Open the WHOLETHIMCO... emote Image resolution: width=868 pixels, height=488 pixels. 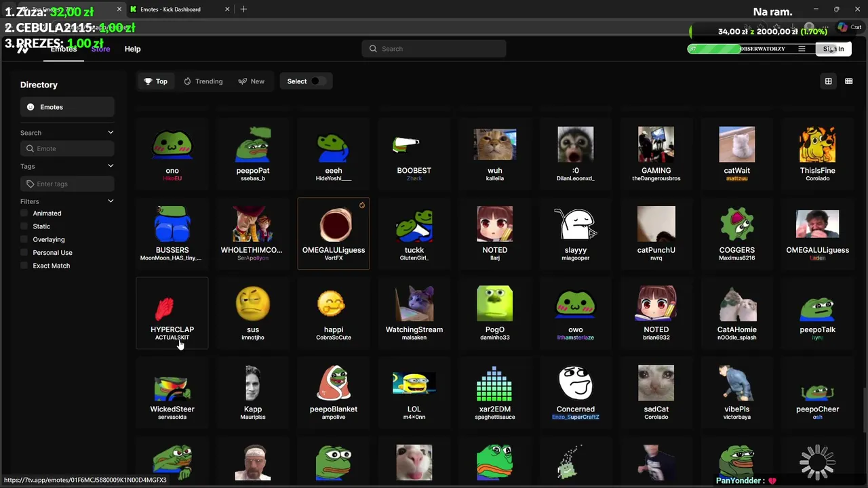(x=253, y=233)
